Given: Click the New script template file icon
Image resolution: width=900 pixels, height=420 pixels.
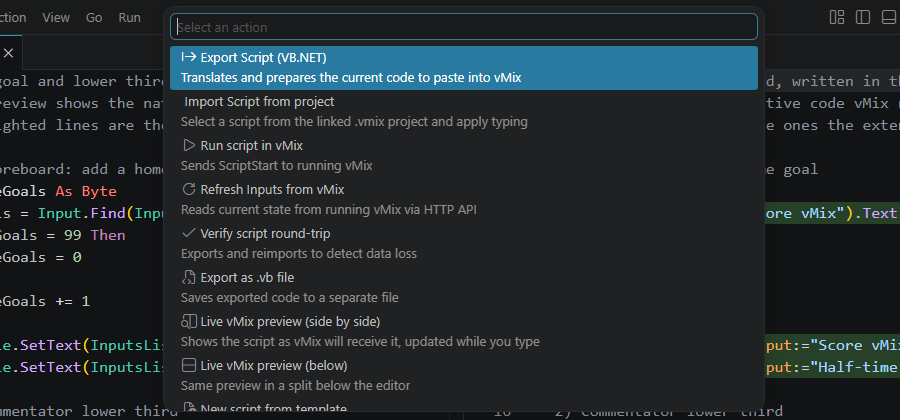Looking at the screenshot, I should coord(189,408).
